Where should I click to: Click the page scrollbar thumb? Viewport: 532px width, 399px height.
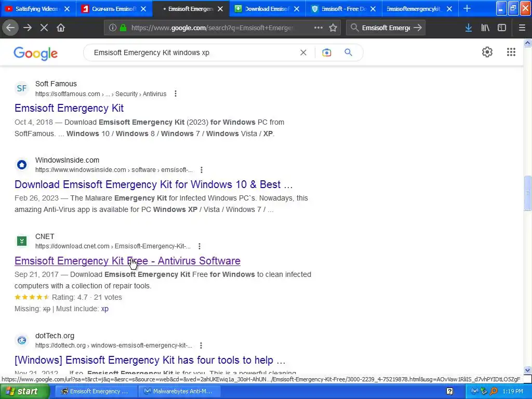(x=528, y=193)
